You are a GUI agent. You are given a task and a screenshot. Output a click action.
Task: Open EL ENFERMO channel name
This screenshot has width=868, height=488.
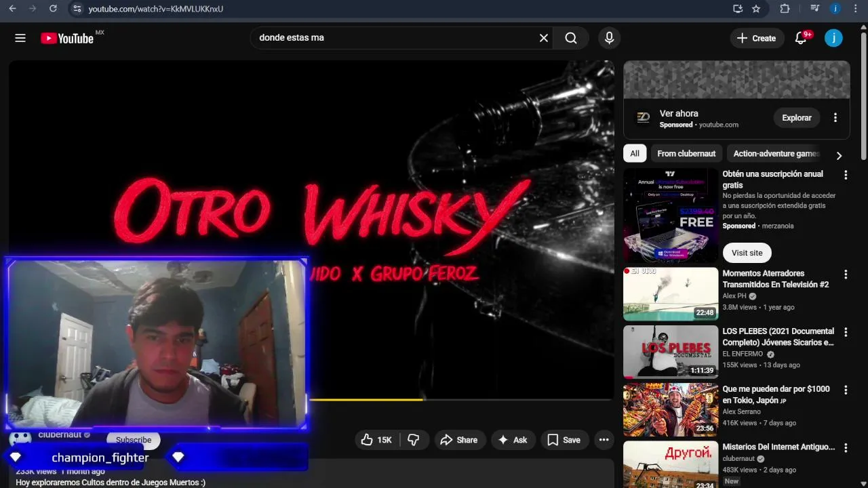[743, 354]
